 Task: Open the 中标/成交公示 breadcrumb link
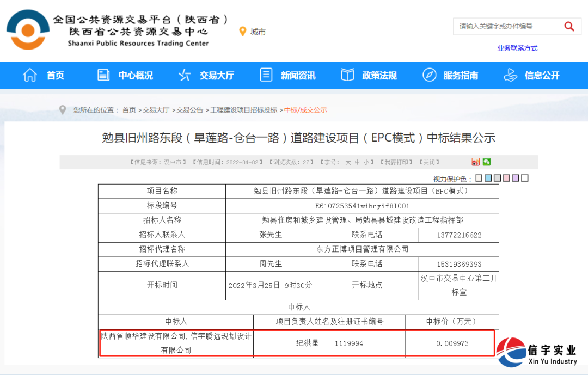coord(307,109)
